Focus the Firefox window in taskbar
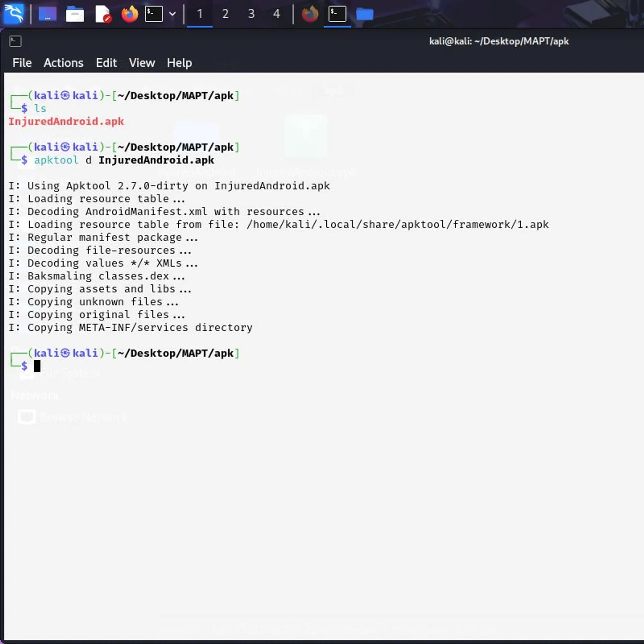The height and width of the screenshot is (644, 644). pos(310,14)
